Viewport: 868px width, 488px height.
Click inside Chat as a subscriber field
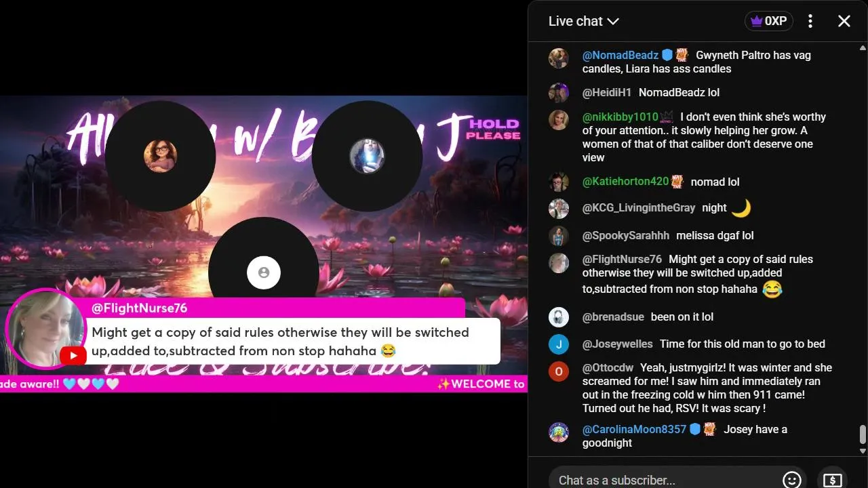pyautogui.click(x=665, y=480)
